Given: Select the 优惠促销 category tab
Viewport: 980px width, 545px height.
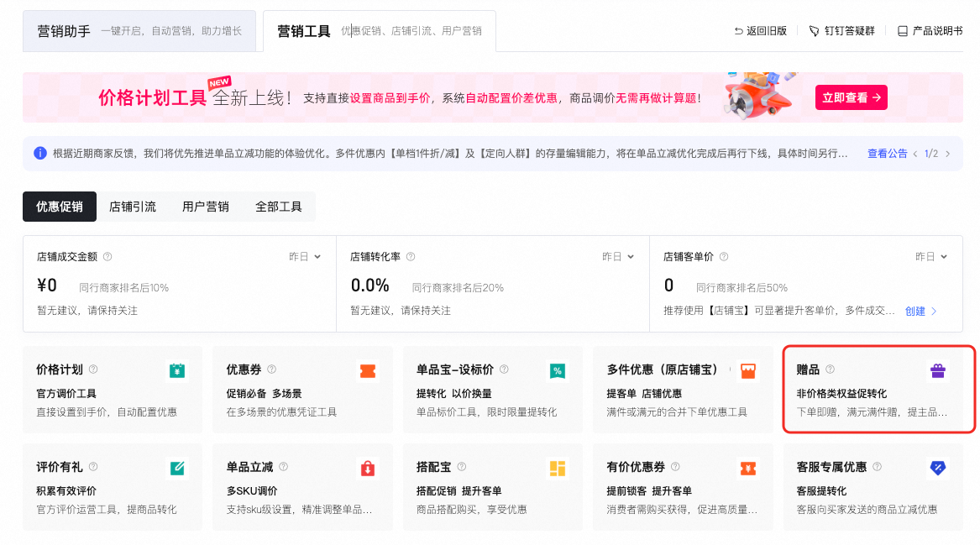Looking at the screenshot, I should pos(60,207).
